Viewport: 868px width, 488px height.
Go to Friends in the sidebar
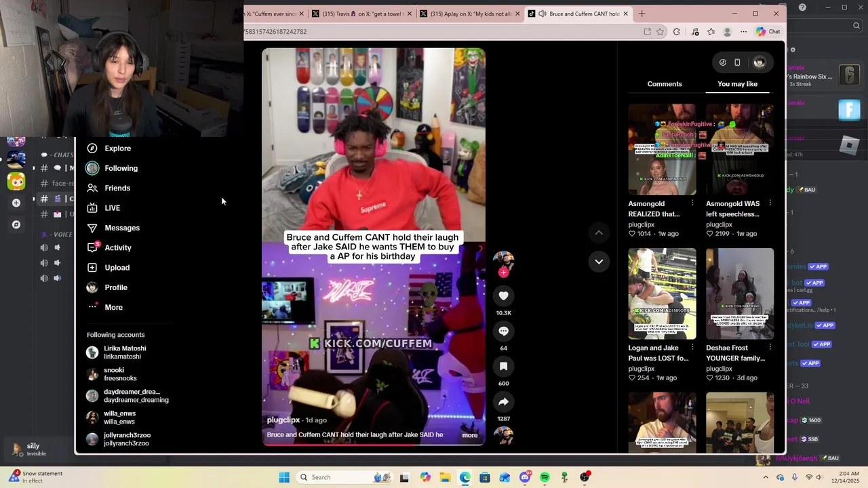click(x=108, y=188)
